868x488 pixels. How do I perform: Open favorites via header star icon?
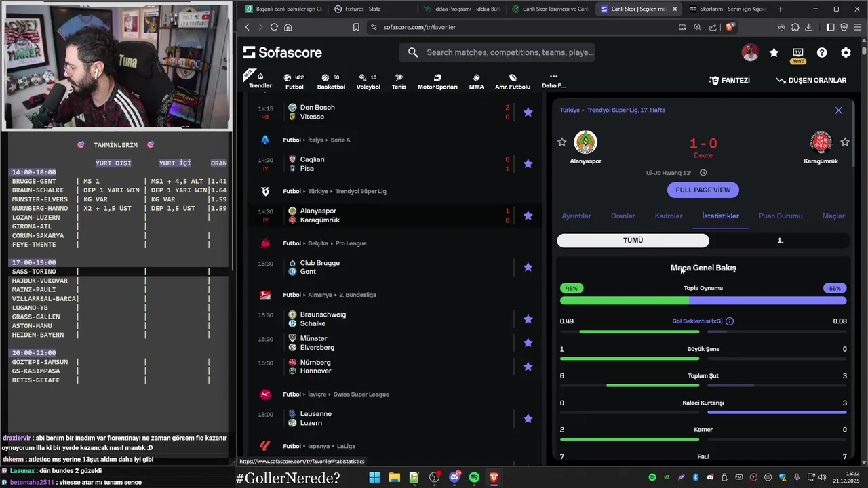[x=774, y=52]
